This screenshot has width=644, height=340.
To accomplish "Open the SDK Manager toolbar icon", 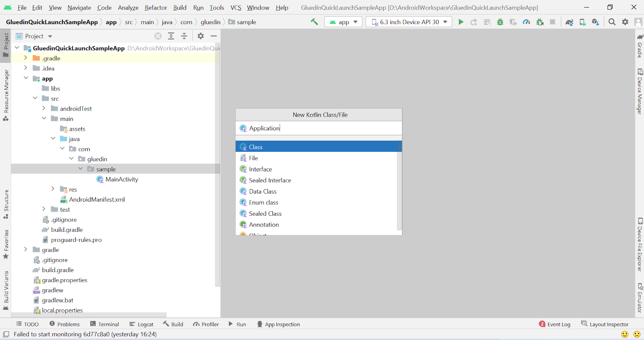I will point(595,22).
